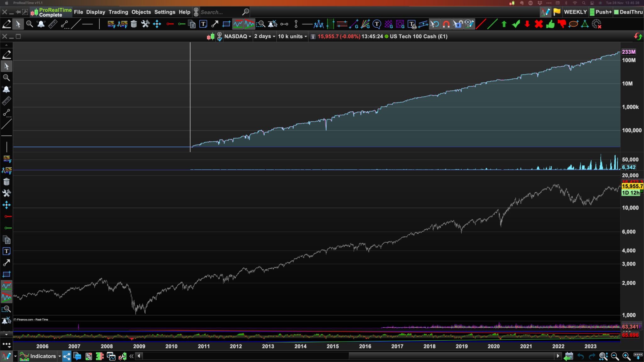Toggle the eye hide-drawings button
Screen dimensions: 644x362
(x=469, y=24)
